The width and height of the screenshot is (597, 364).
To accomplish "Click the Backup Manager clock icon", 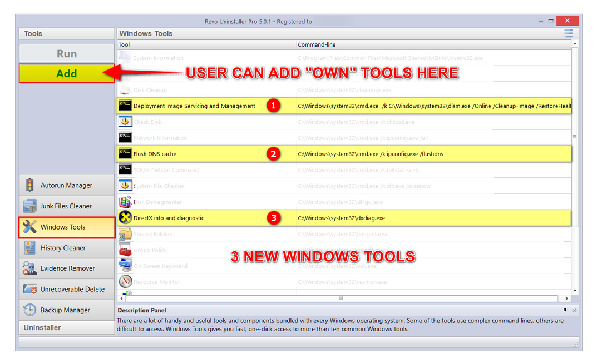I will [29, 310].
